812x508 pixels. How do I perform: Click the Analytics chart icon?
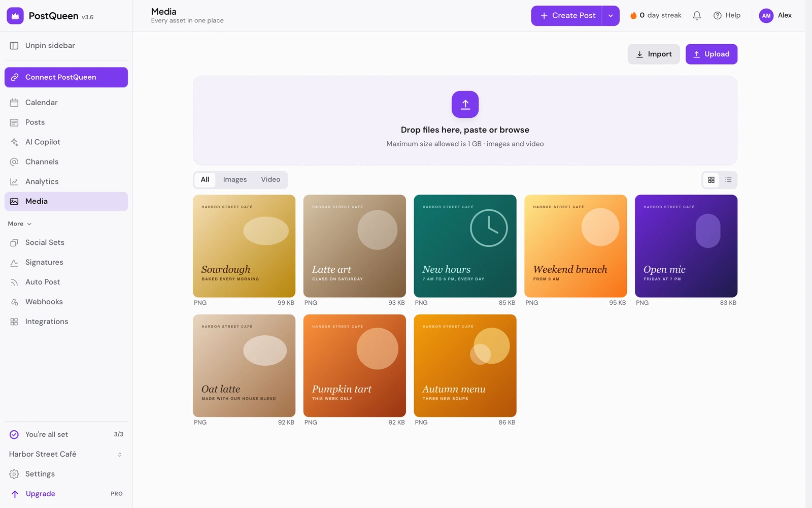[x=14, y=182]
